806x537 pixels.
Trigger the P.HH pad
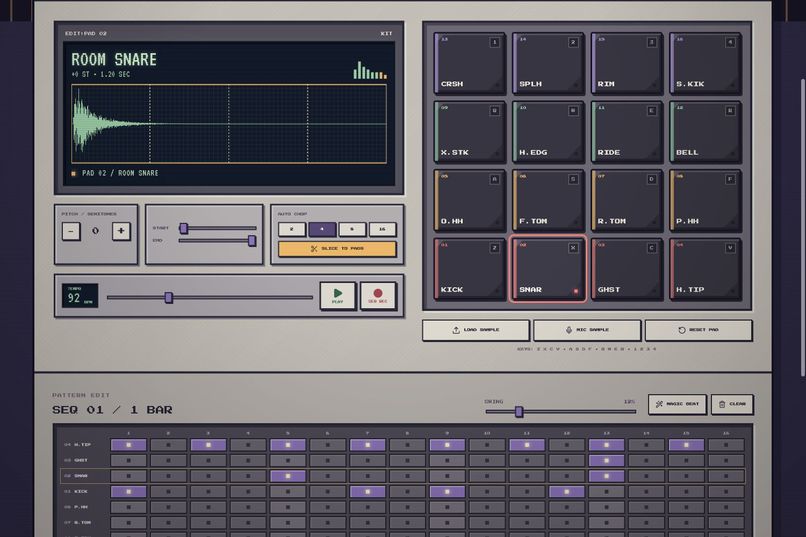click(705, 201)
